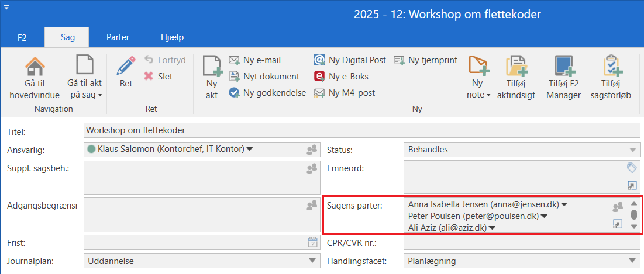Click Tilføj F2 Manager icon
Image resolution: width=644 pixels, height=274 pixels.
click(x=563, y=66)
